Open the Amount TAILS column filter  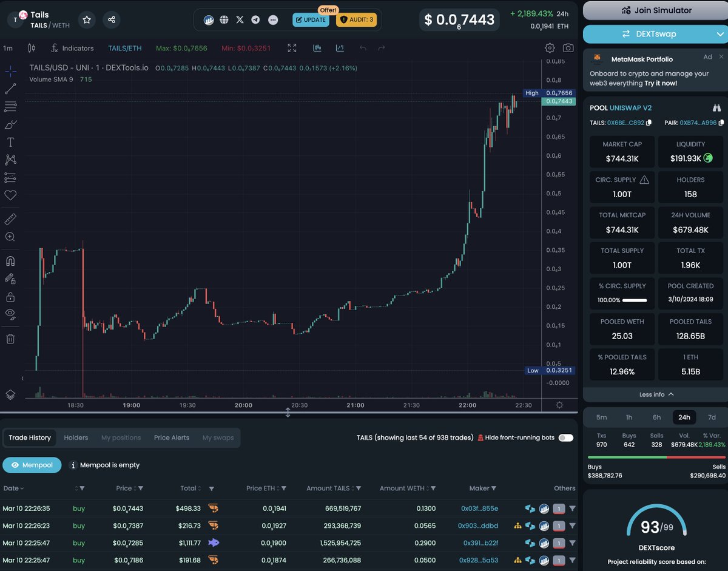tap(358, 488)
